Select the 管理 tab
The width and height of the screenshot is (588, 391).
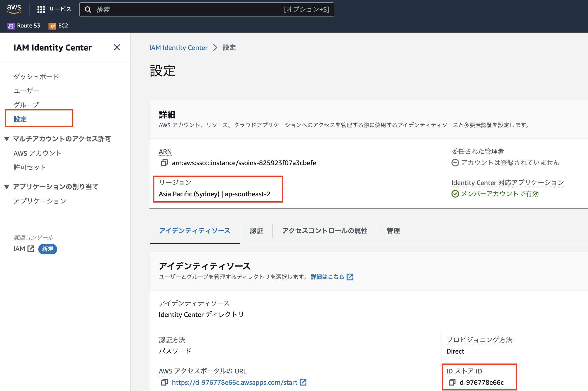393,231
